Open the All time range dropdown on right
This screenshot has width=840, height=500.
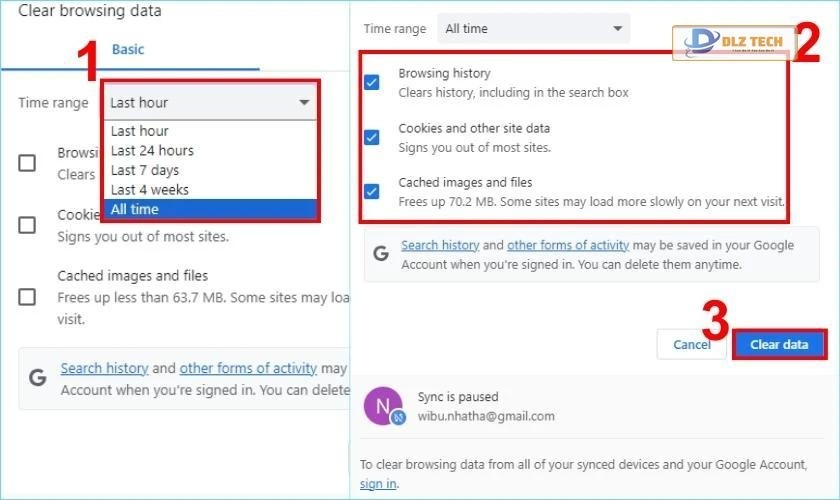pos(534,28)
